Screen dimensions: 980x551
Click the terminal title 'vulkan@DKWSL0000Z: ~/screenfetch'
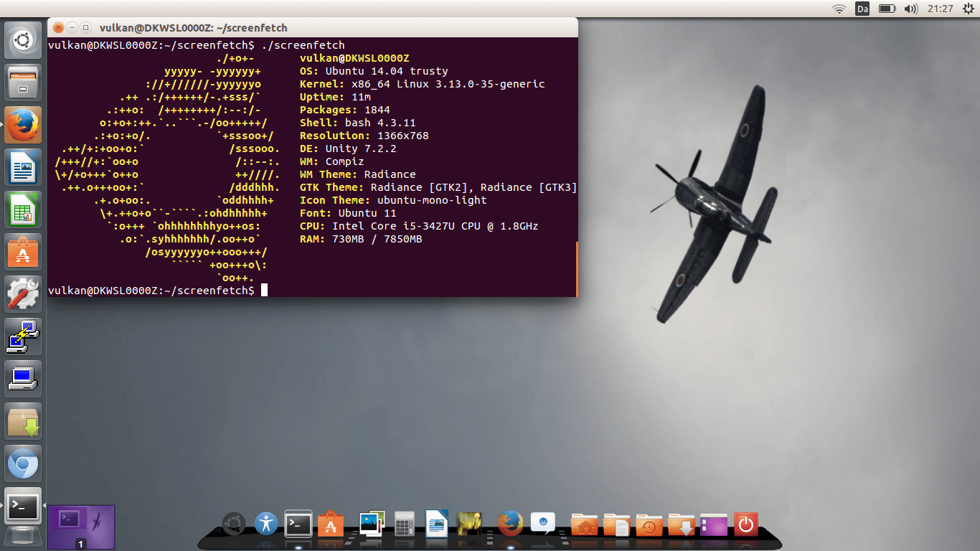tap(193, 28)
